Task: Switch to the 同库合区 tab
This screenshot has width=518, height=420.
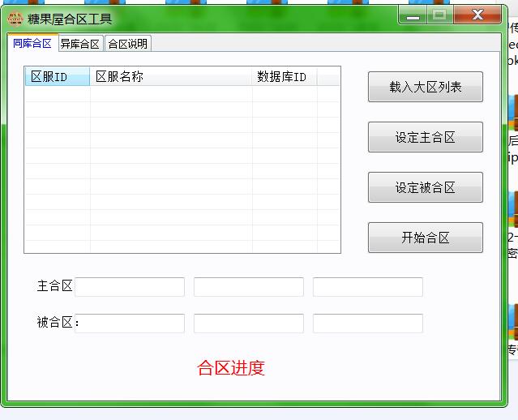Action: pos(32,44)
